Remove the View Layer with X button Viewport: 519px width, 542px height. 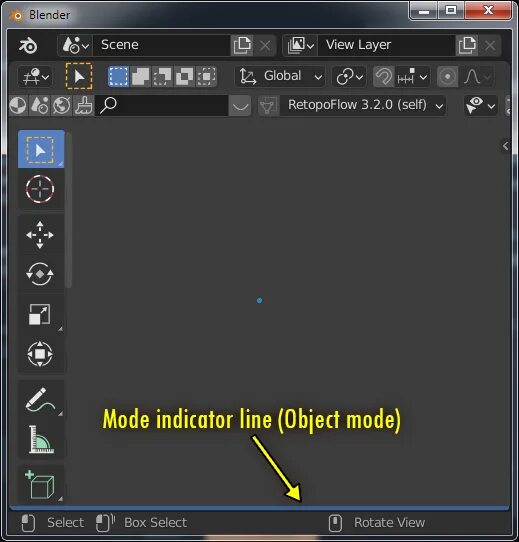[x=490, y=45]
